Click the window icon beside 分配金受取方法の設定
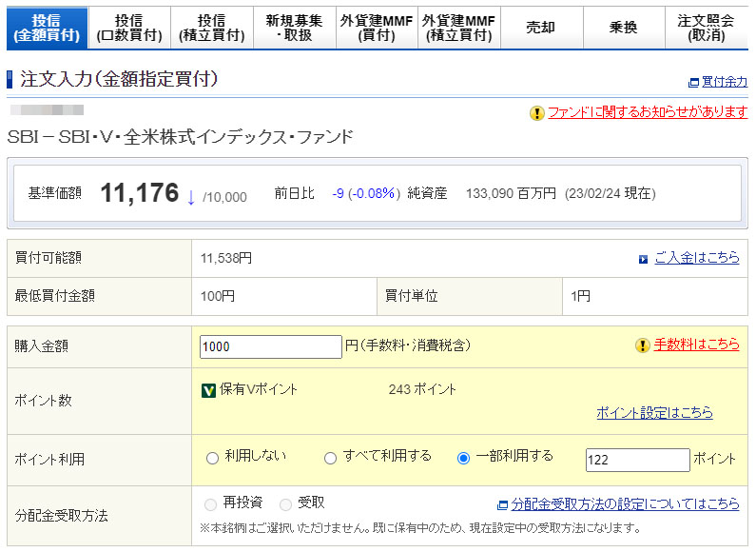The image size is (756, 552). click(x=502, y=504)
